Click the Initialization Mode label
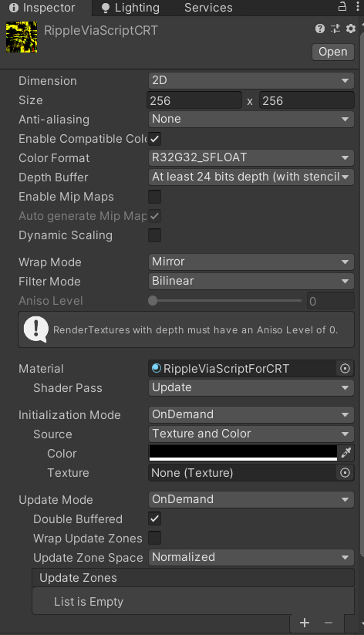364x635 pixels. (x=69, y=414)
